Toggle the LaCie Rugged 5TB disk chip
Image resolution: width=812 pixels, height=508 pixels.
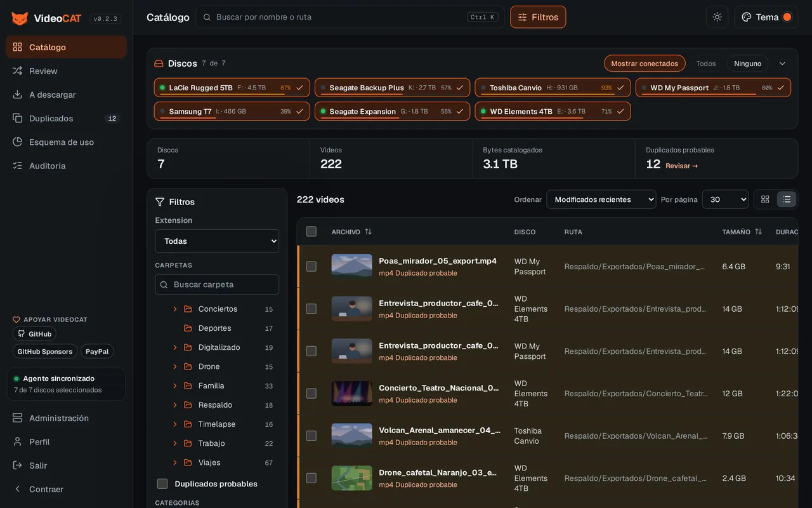(x=232, y=88)
